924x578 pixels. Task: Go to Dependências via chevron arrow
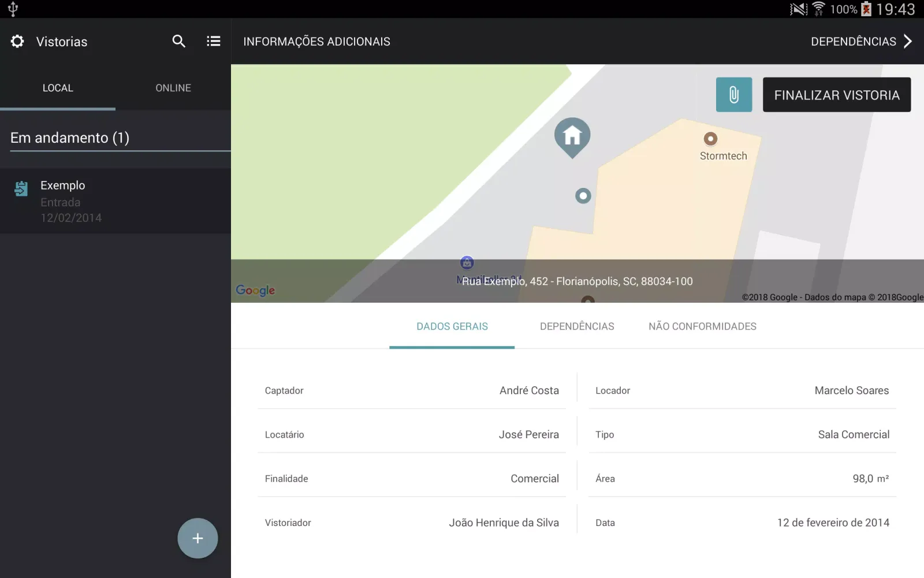[x=908, y=41]
